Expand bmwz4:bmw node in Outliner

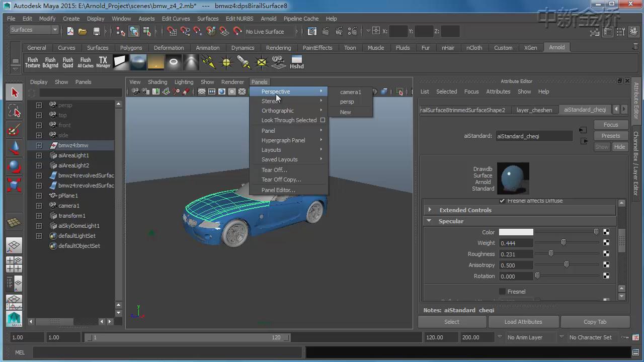click(39, 145)
